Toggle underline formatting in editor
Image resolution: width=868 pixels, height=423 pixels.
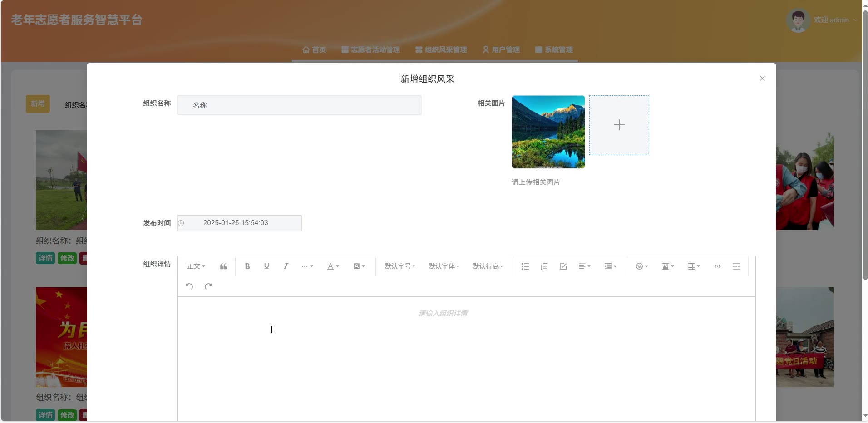[266, 266]
